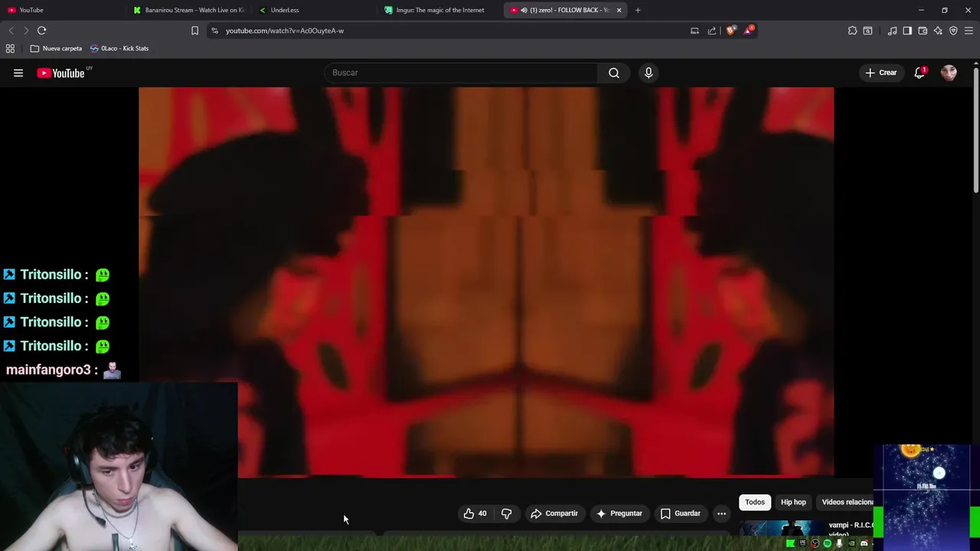Click the address bar URL
The height and width of the screenshot is (551, 980).
point(285,31)
